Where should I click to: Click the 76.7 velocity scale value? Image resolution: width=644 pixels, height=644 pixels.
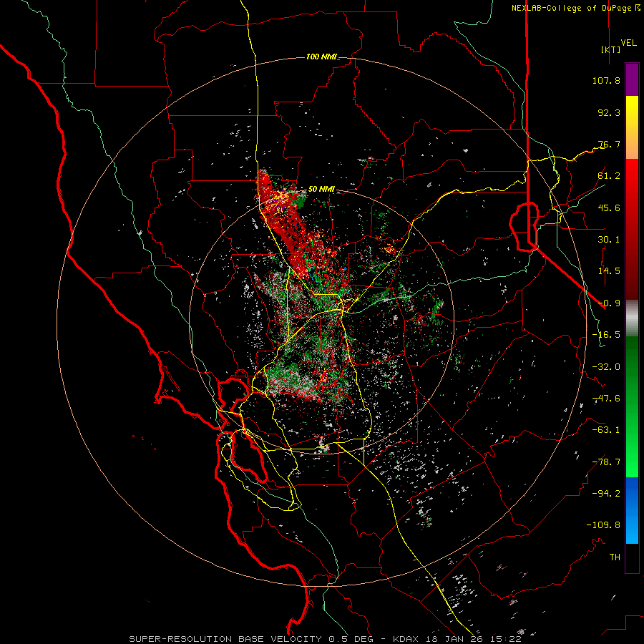(609, 144)
